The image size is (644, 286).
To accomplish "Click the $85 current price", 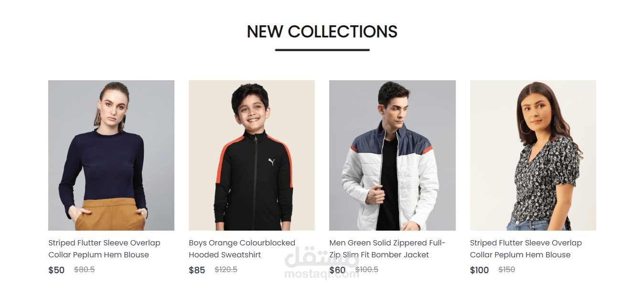I will point(197,270).
